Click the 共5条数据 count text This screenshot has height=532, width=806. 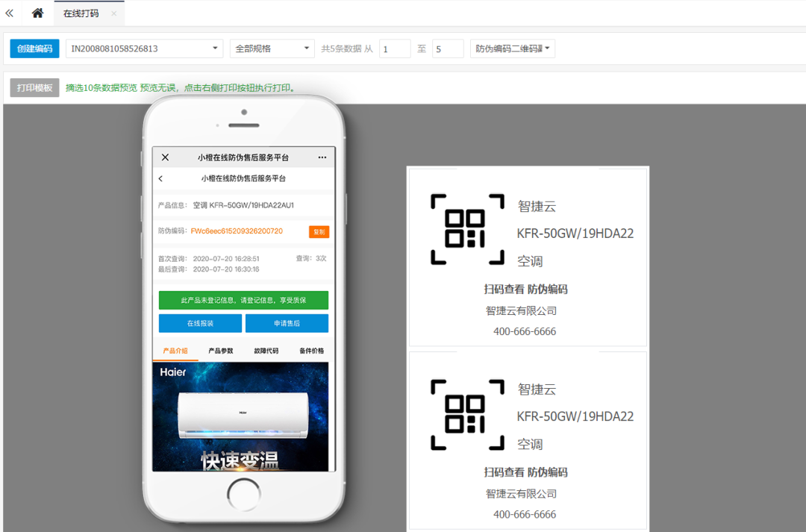pyautogui.click(x=341, y=48)
